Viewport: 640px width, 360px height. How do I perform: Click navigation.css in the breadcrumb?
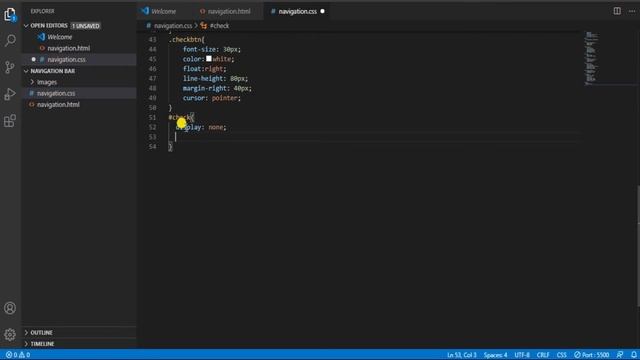pyautogui.click(x=173, y=26)
